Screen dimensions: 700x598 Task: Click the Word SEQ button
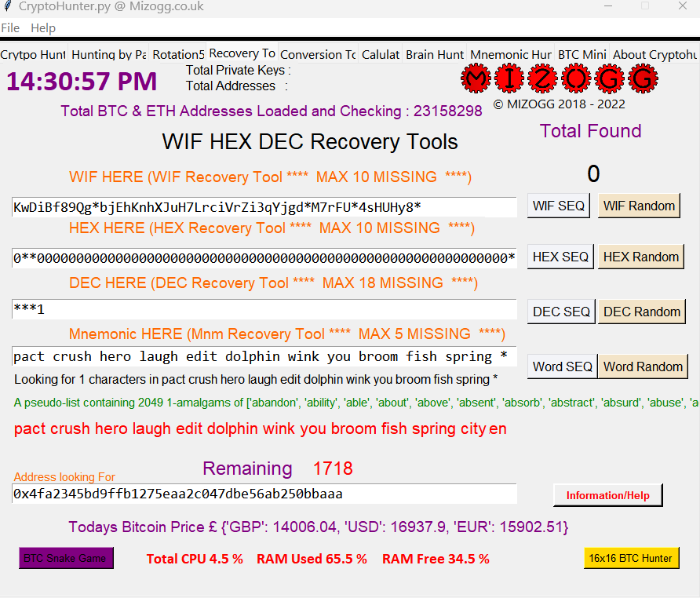(562, 366)
